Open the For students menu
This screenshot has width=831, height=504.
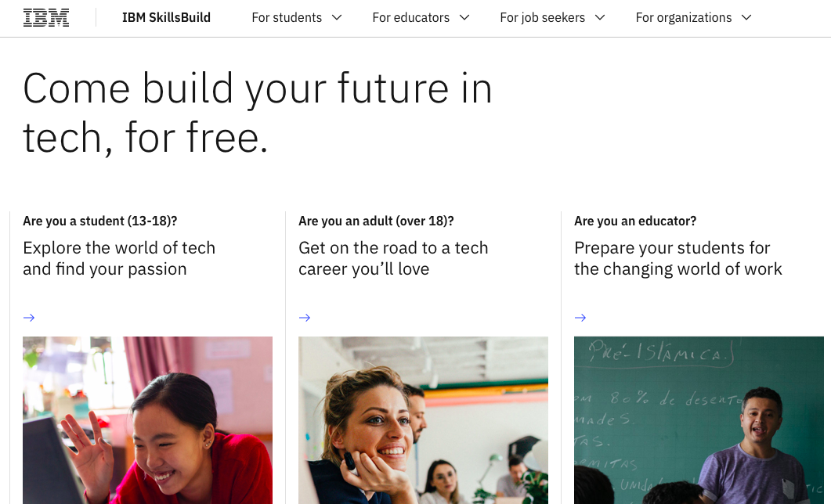(x=287, y=17)
